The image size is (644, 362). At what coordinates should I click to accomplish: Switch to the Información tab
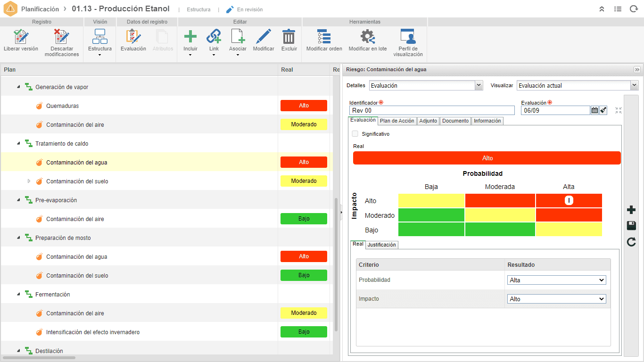[x=487, y=121]
